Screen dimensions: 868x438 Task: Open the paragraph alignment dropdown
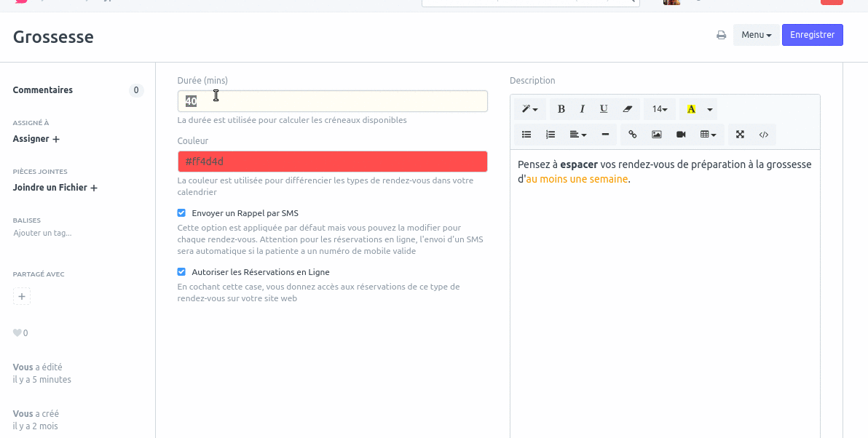tap(578, 135)
